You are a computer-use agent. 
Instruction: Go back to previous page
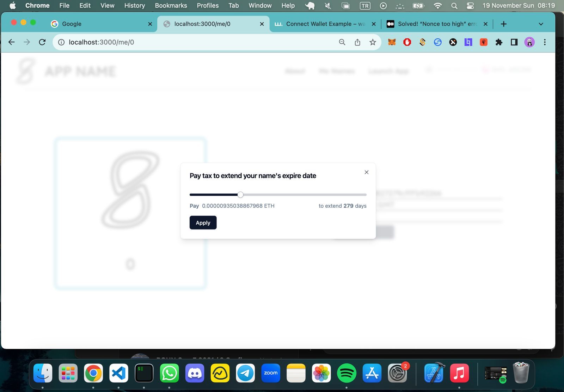pos(12,42)
